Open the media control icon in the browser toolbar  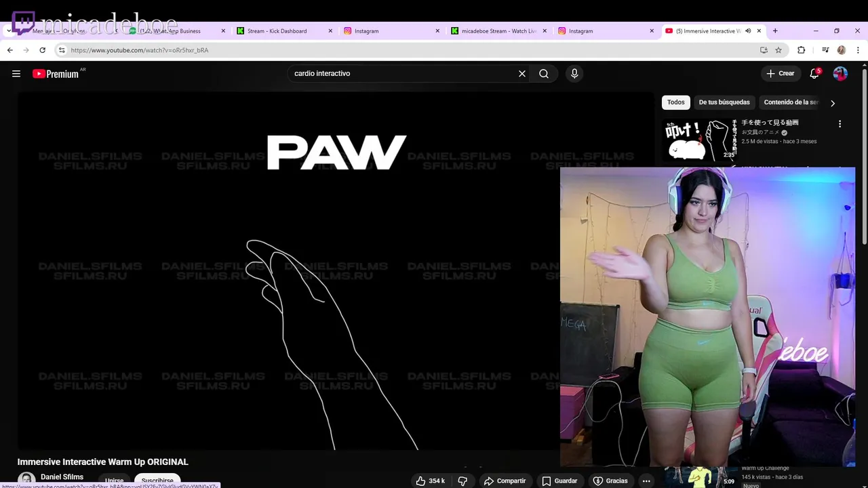pyautogui.click(x=825, y=50)
